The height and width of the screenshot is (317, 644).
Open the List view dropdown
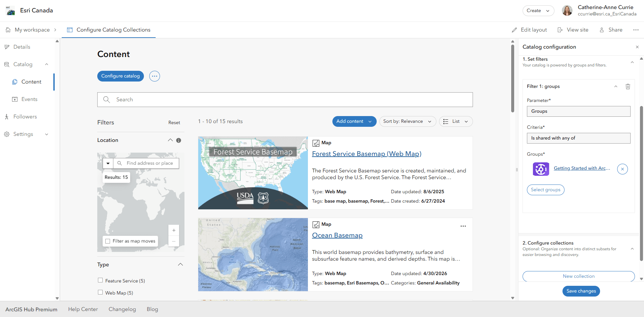[456, 121]
